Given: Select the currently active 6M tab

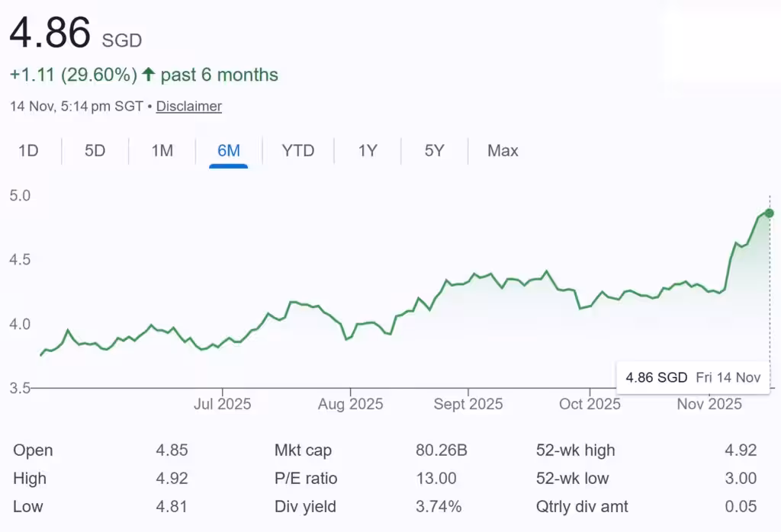Looking at the screenshot, I should [x=228, y=151].
